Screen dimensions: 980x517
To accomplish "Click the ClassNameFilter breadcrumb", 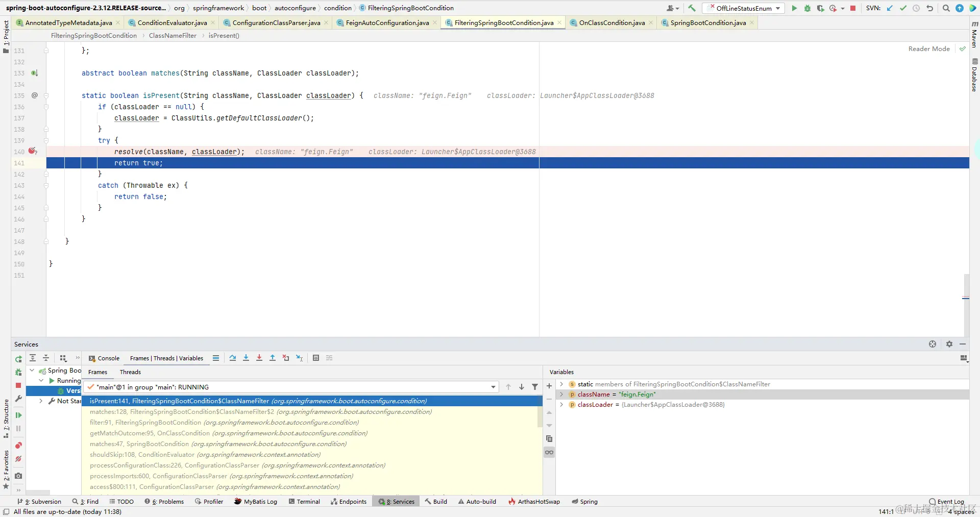I will tap(173, 36).
